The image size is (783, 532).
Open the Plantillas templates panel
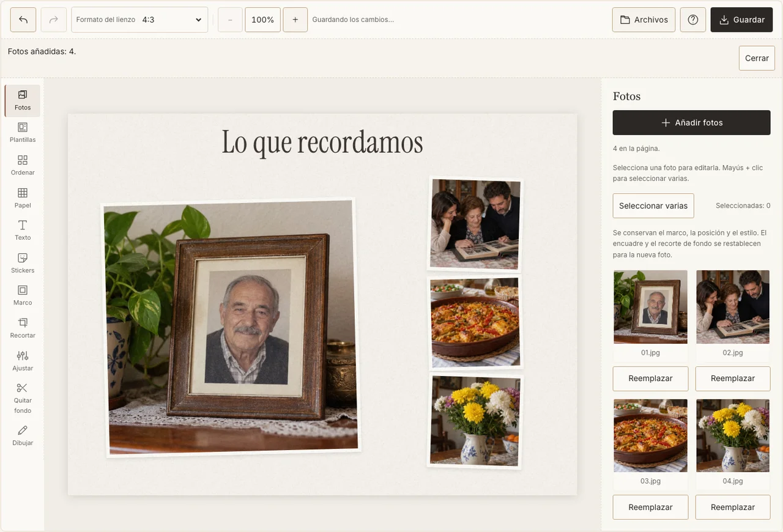pyautogui.click(x=23, y=133)
